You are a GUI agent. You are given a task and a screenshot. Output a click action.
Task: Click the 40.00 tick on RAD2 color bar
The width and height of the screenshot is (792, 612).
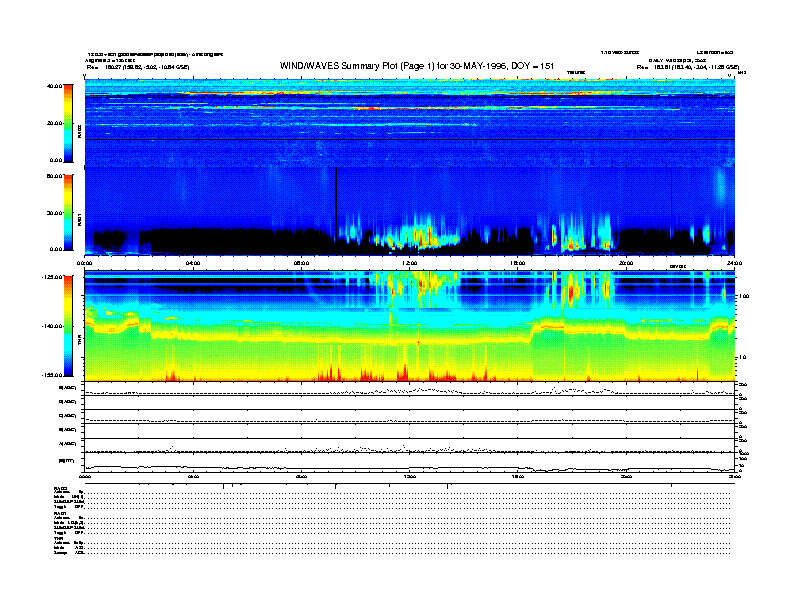pyautogui.click(x=54, y=86)
